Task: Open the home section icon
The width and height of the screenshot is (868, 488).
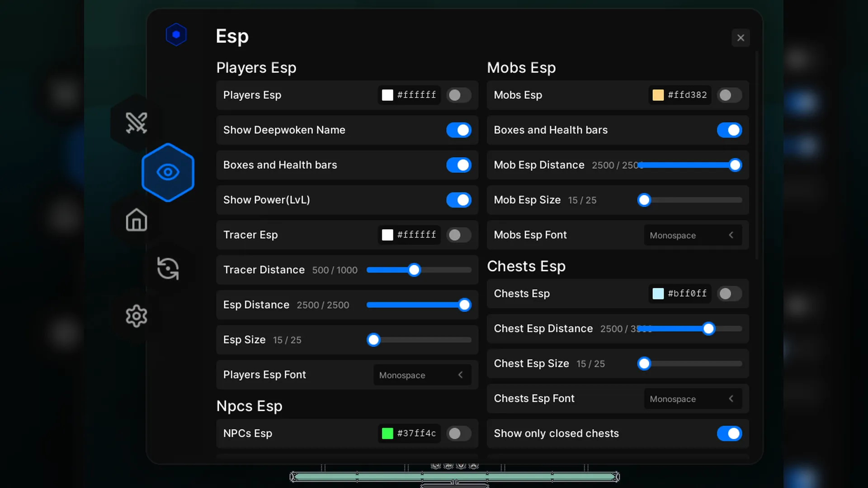Action: coord(136,220)
